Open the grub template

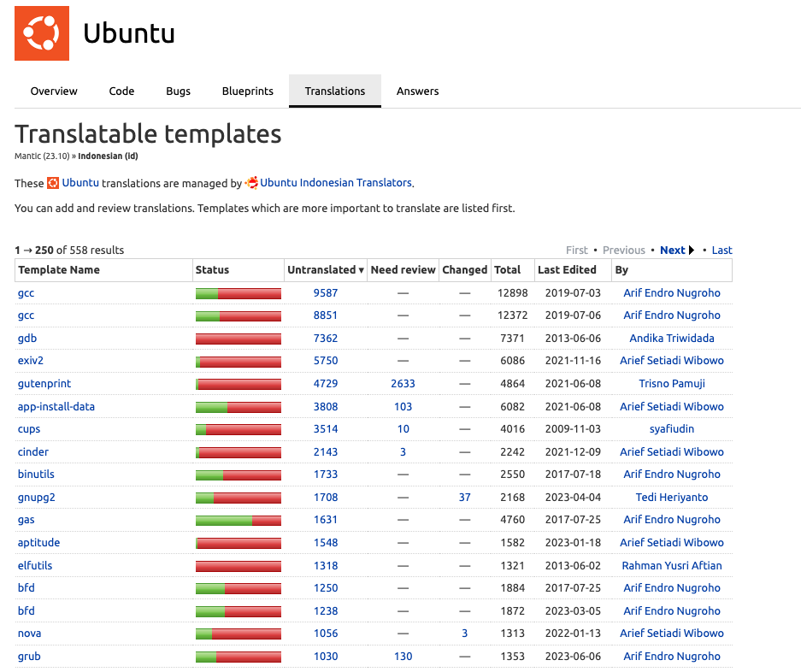coord(29,656)
